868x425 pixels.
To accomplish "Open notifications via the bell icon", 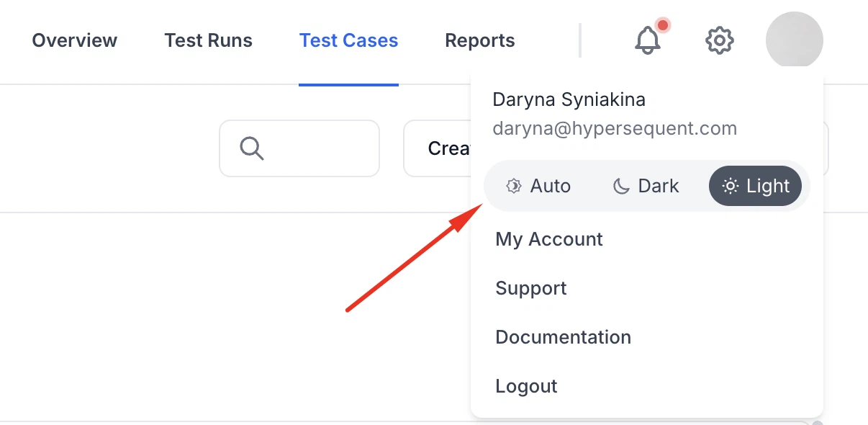I will 647,41.
